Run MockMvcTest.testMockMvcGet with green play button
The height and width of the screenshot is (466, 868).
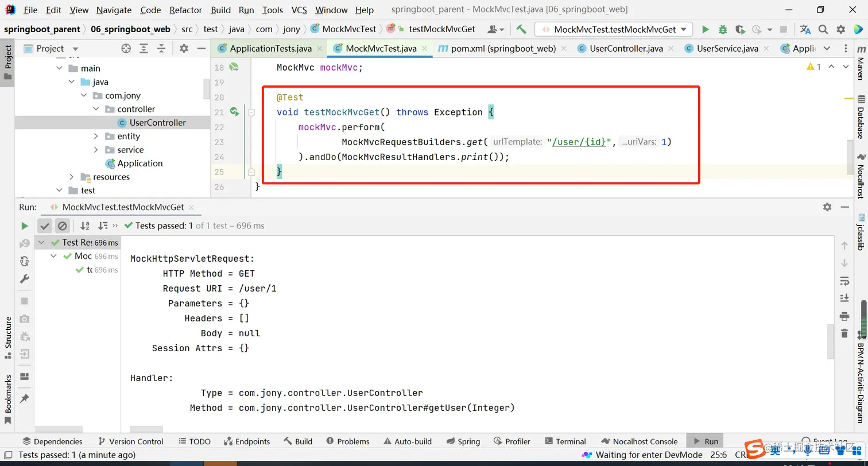(x=706, y=29)
